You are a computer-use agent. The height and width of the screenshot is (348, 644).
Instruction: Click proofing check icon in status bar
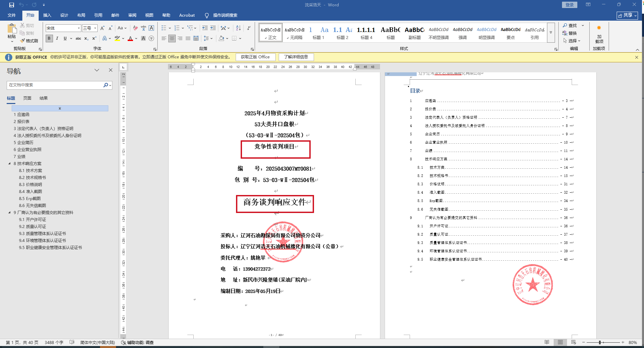(72, 342)
